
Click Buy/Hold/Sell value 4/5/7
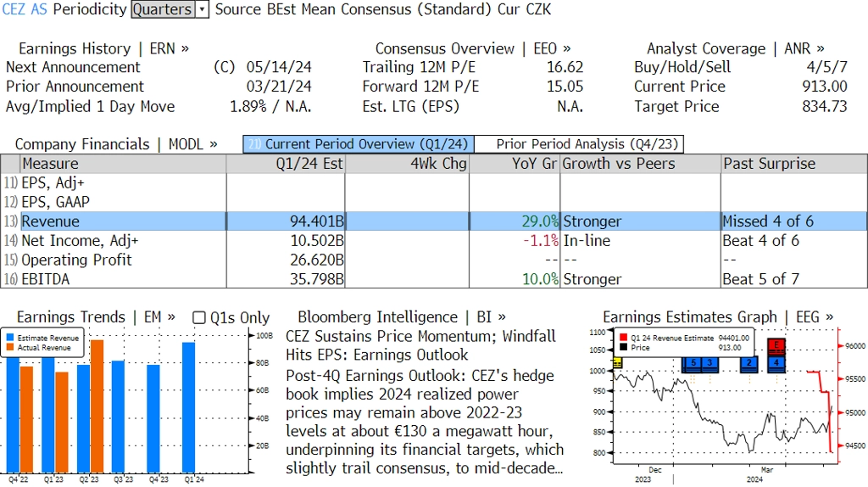coord(827,68)
